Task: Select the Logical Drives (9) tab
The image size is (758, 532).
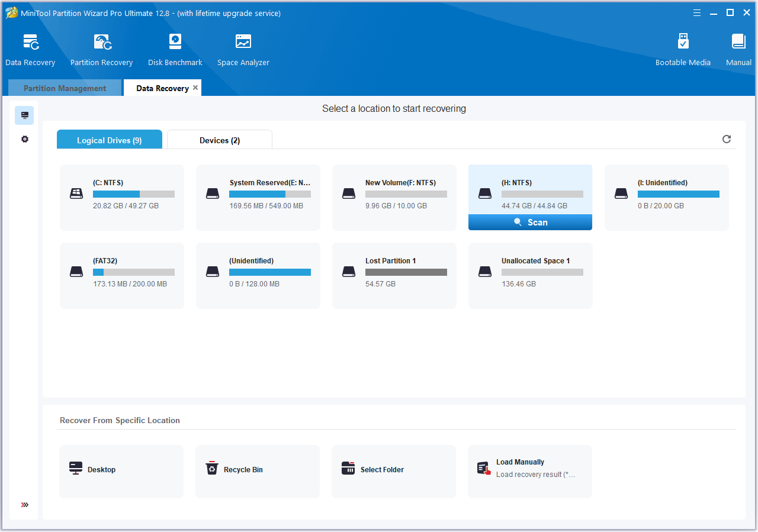Action: (110, 140)
